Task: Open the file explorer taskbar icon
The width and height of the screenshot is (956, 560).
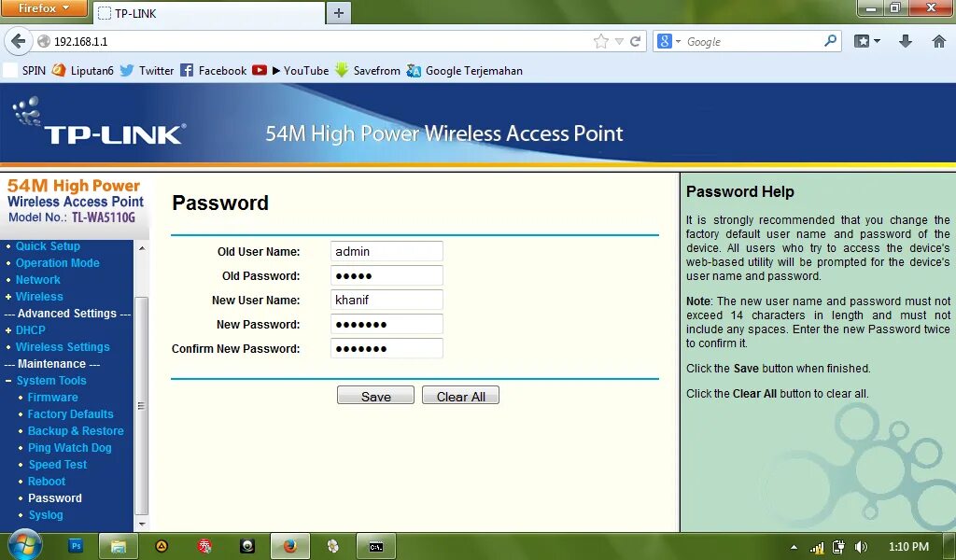Action: [x=119, y=546]
